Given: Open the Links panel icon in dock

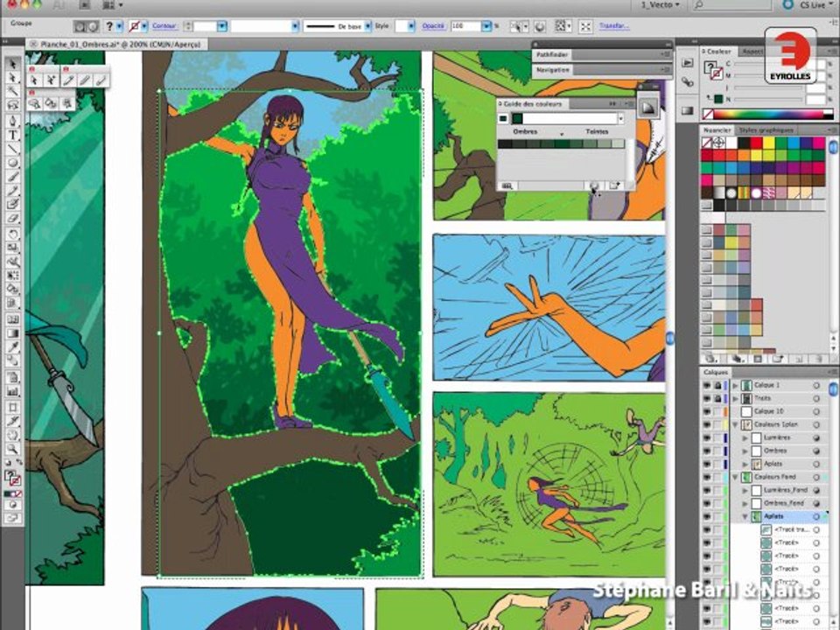Looking at the screenshot, I should tap(688, 82).
